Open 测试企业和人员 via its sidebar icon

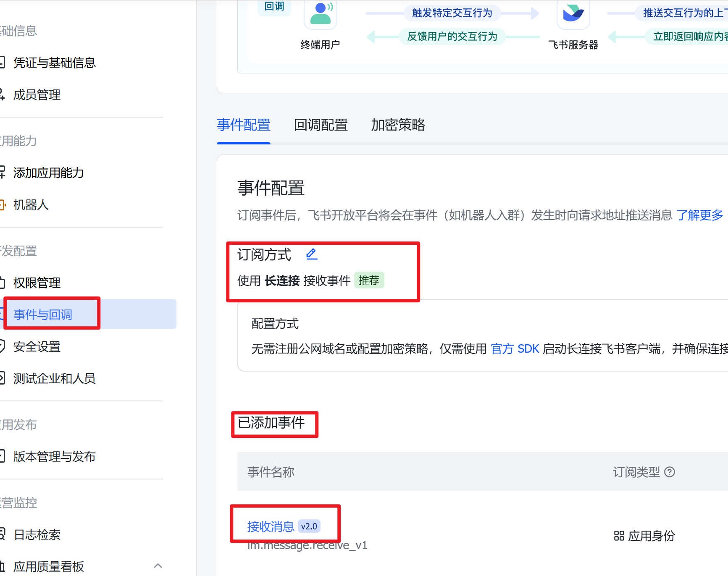pyautogui.click(x=2, y=378)
